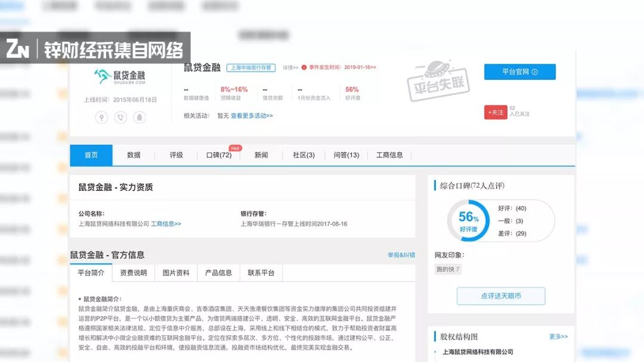Click the phone contact icon
This screenshot has height=362, width=644.
tap(120, 117)
